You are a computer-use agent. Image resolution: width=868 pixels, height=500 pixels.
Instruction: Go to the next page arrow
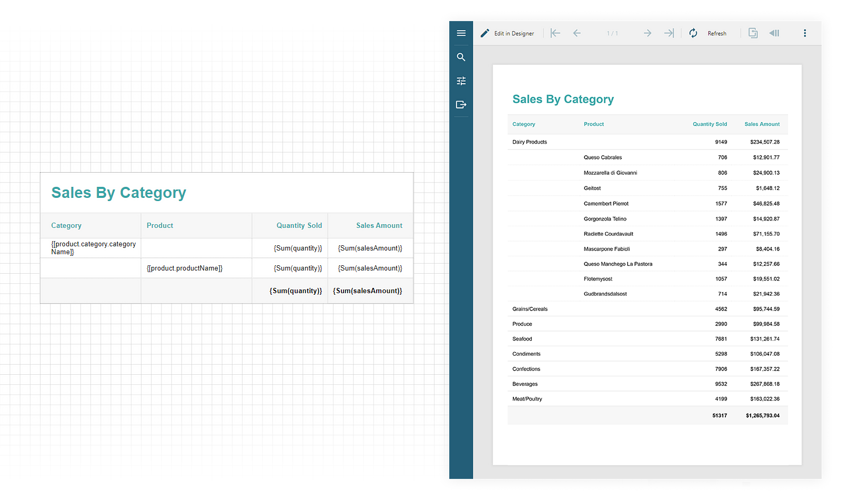coord(647,33)
